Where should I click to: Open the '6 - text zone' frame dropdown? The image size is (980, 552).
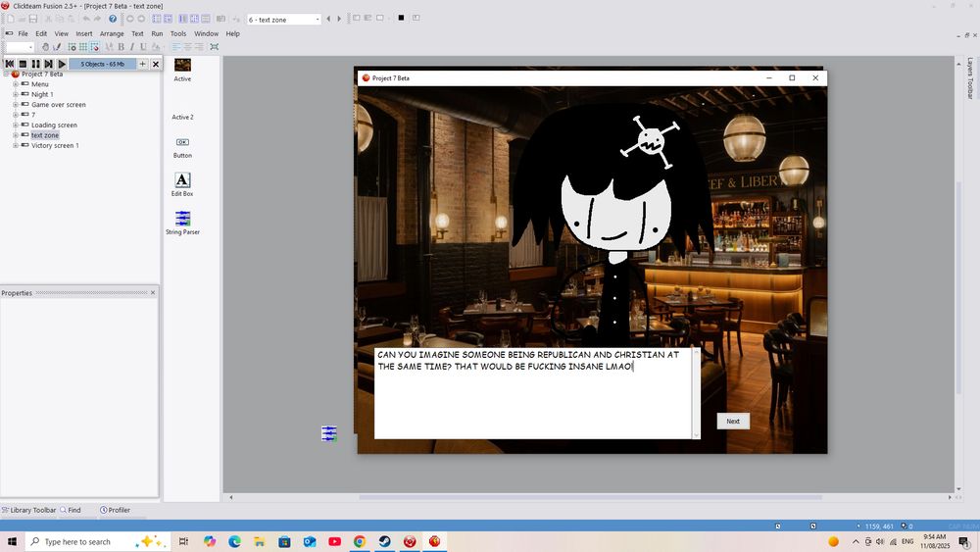[x=317, y=20]
